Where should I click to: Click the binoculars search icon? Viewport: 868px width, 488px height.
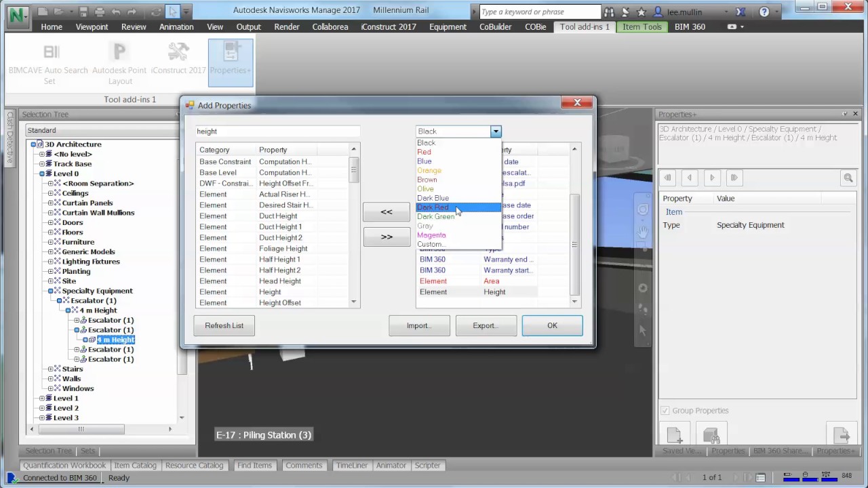tap(609, 12)
